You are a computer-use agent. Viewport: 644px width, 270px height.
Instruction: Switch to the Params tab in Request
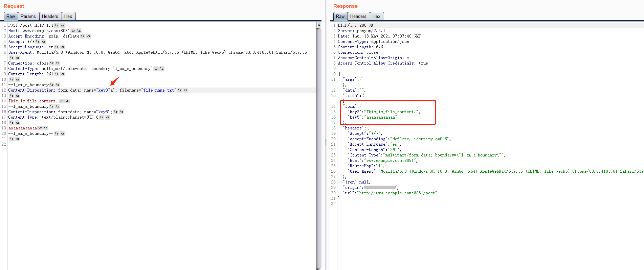coord(28,16)
